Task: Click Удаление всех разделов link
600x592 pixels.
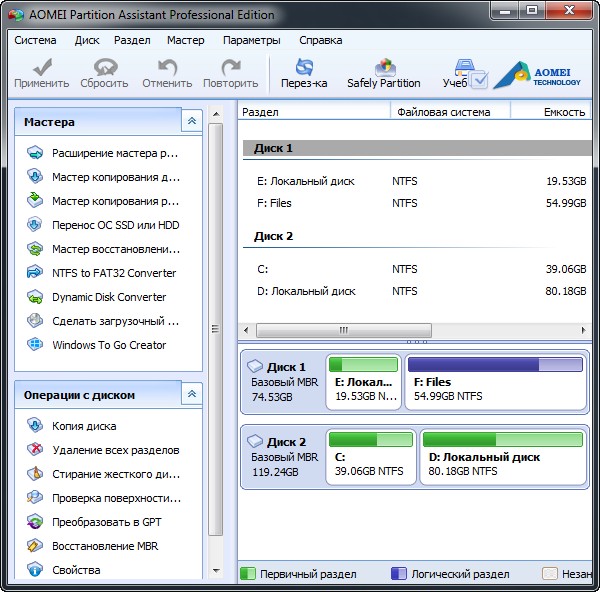Action: coord(115,450)
